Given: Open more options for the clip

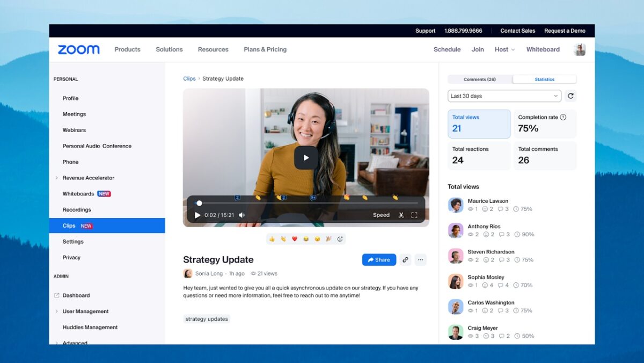Looking at the screenshot, I should [x=421, y=259].
